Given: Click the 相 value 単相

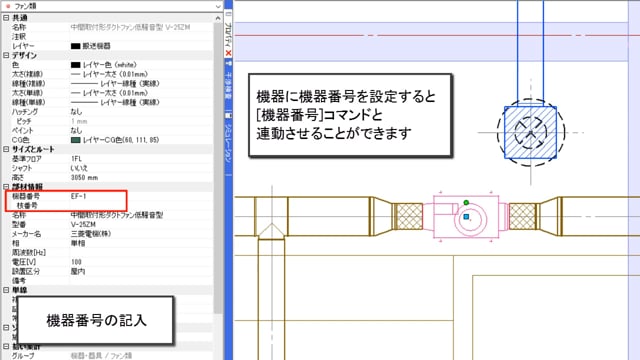Looking at the screenshot, I should (78, 243).
